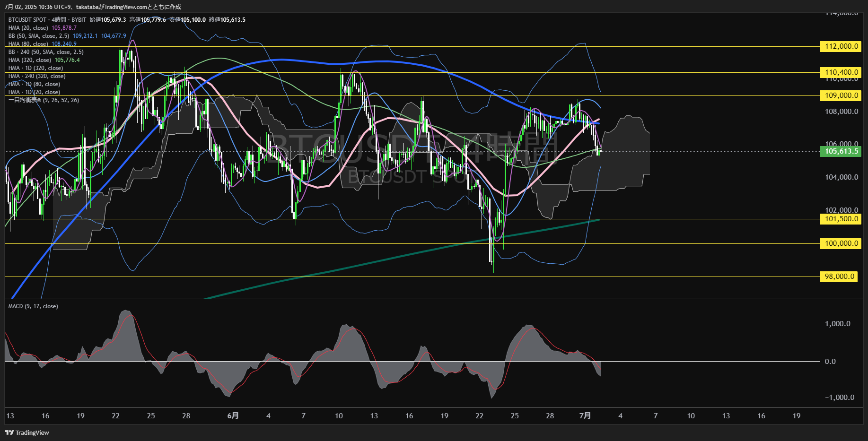Click the 112,000.0 yellow price label

click(840, 46)
